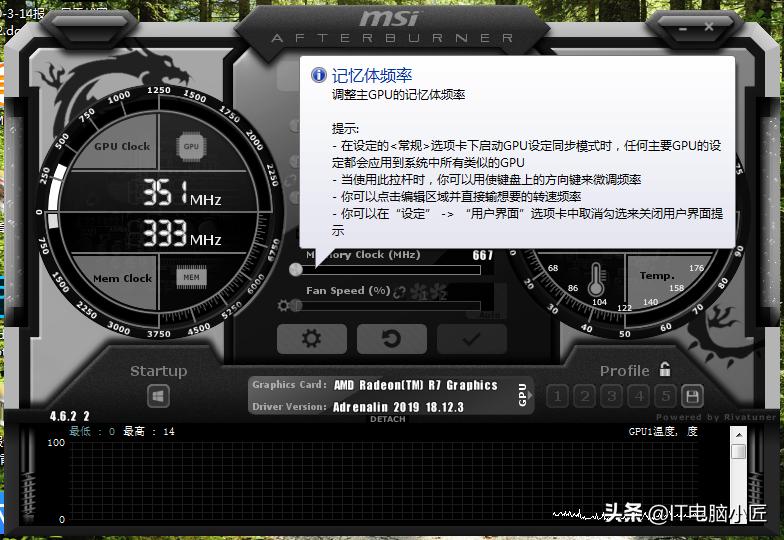Click the 最高 maximum value label
This screenshot has width=784, height=540.
[x=149, y=431]
